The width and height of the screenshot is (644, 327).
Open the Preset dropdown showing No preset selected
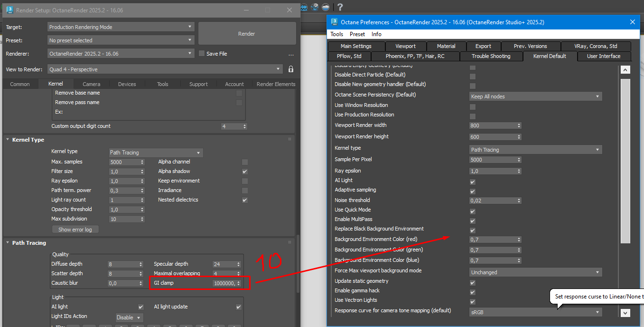click(x=121, y=40)
